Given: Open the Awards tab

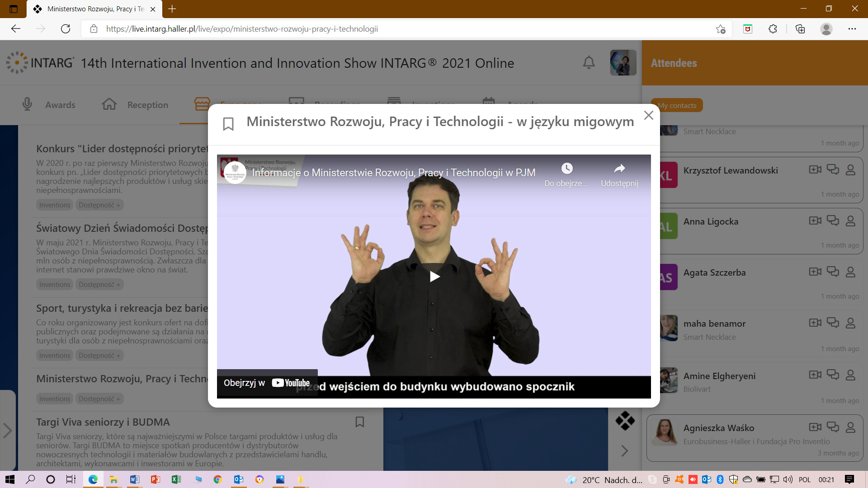Looking at the screenshot, I should 49,104.
